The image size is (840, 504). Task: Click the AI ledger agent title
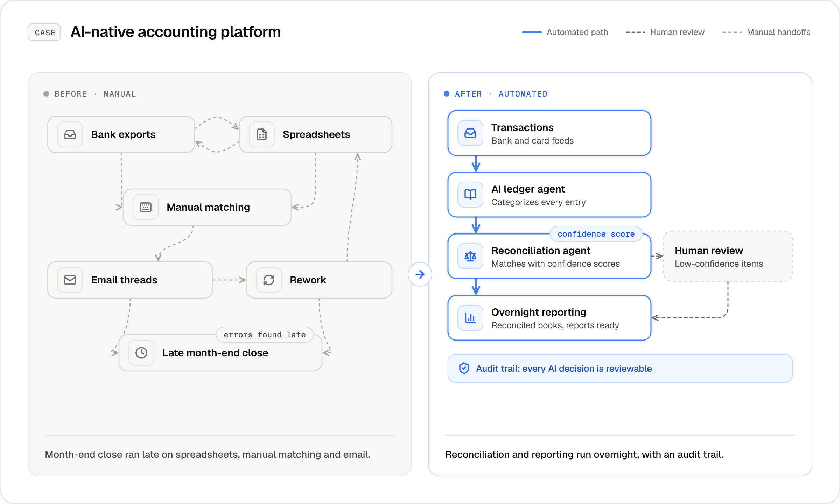coord(528,189)
